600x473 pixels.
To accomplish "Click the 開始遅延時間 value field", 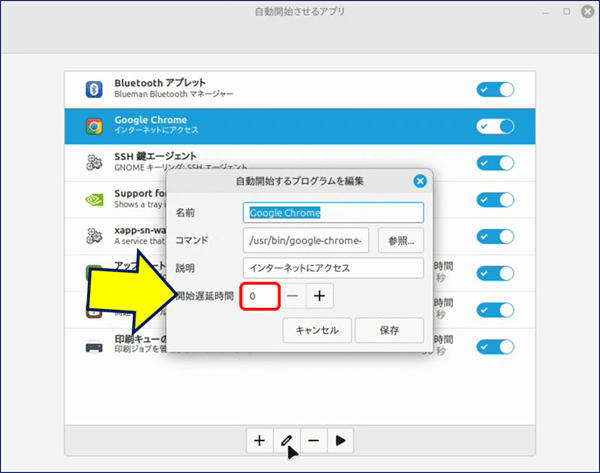I will pos(260,296).
